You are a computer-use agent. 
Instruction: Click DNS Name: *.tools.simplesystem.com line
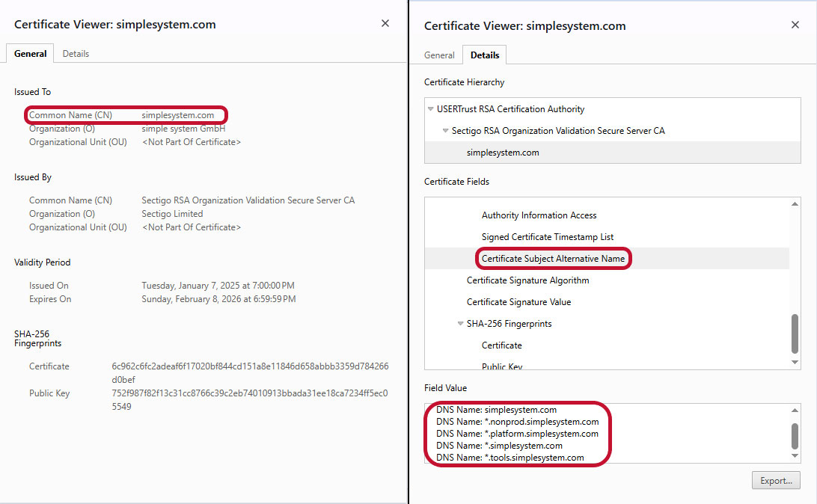pyautogui.click(x=510, y=458)
